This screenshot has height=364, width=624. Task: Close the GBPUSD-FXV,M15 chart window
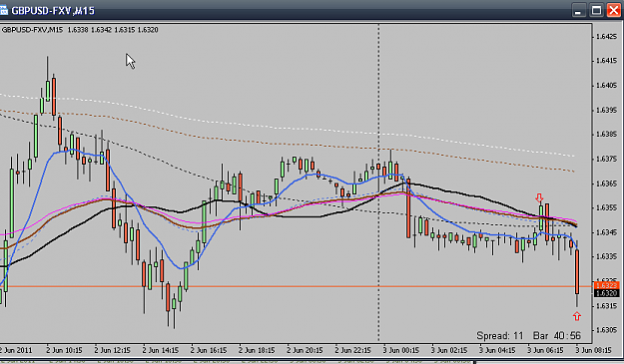[x=614, y=10]
